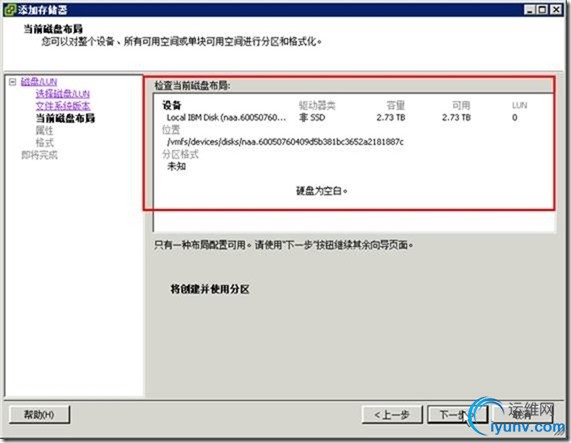
Task: Click the 未知 partition format value
Action: (x=176, y=166)
